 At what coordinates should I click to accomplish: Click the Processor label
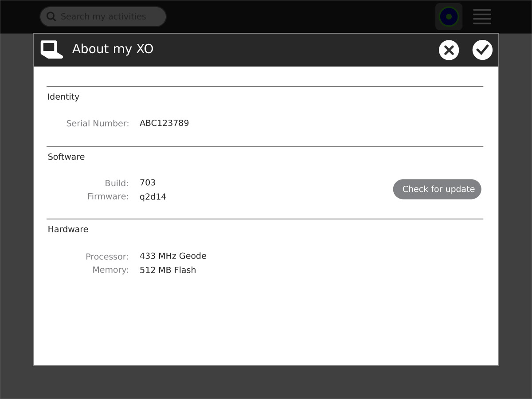pyautogui.click(x=107, y=257)
